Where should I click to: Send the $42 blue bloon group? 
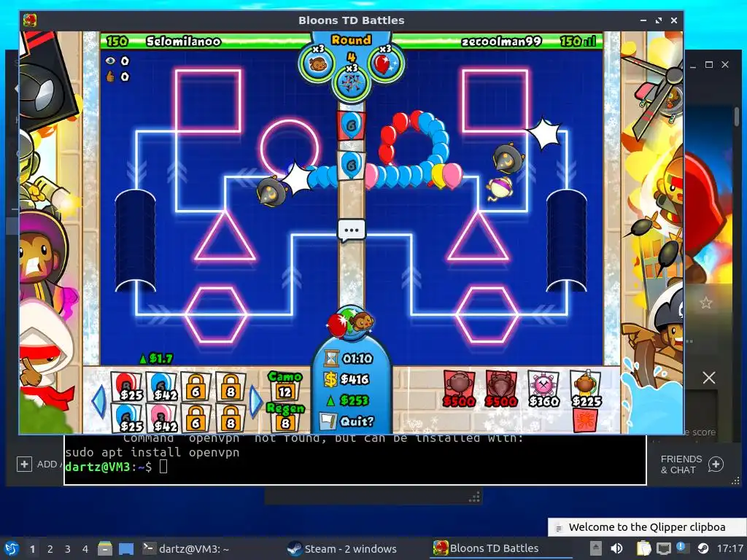tap(163, 386)
